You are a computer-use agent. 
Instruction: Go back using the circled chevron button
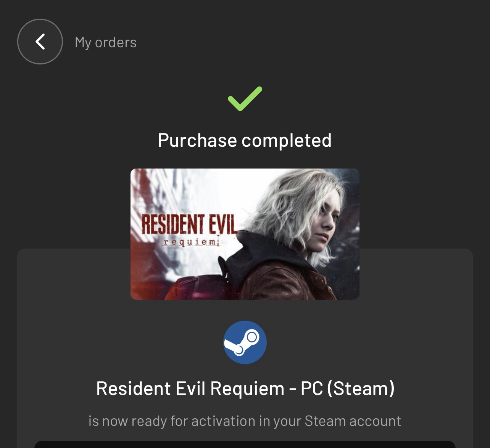point(40,42)
